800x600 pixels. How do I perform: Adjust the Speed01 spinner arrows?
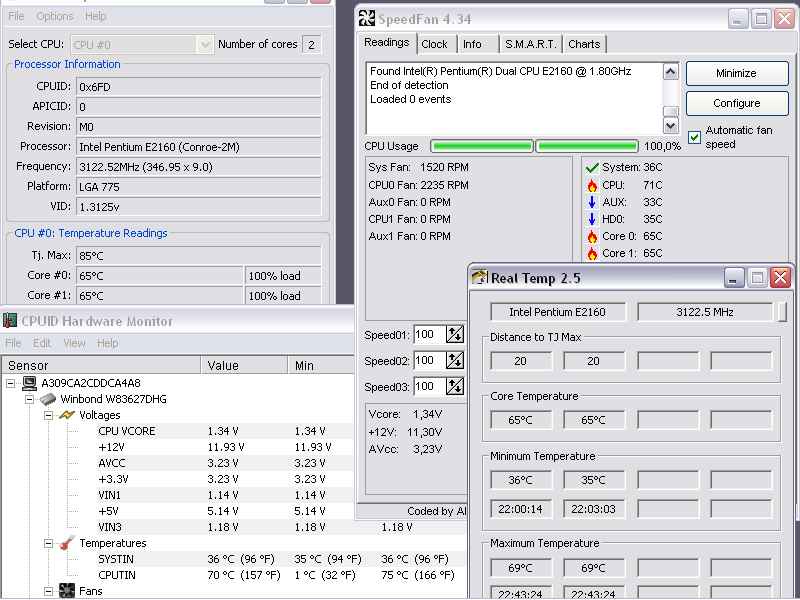point(454,334)
